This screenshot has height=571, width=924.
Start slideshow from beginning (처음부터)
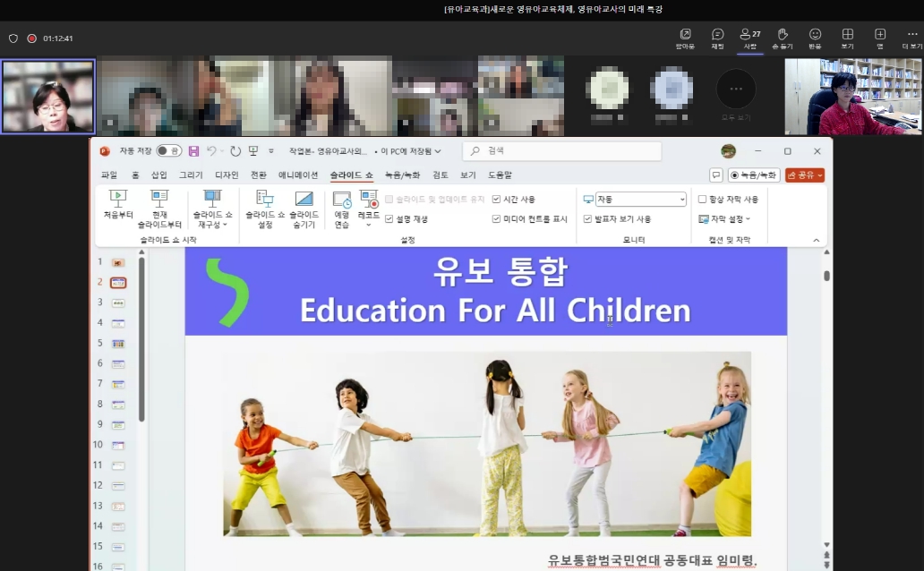[118, 204]
